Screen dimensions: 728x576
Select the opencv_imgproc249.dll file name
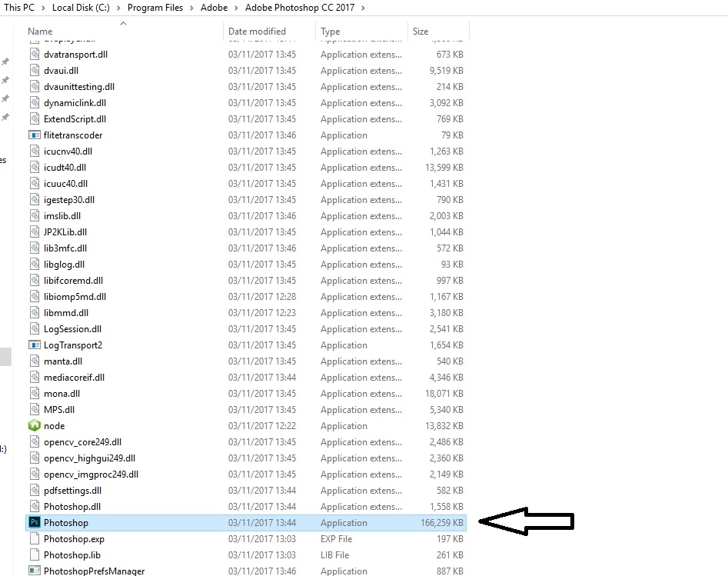91,474
